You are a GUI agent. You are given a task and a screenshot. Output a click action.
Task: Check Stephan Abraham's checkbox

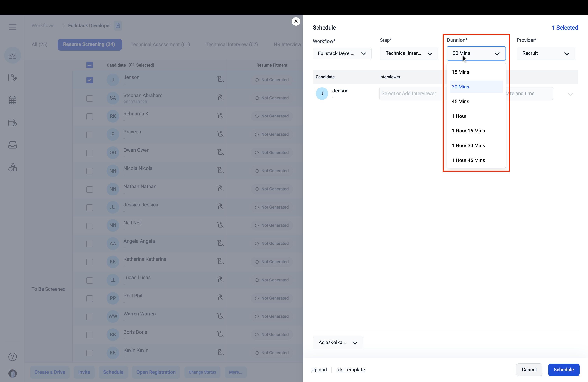(89, 98)
